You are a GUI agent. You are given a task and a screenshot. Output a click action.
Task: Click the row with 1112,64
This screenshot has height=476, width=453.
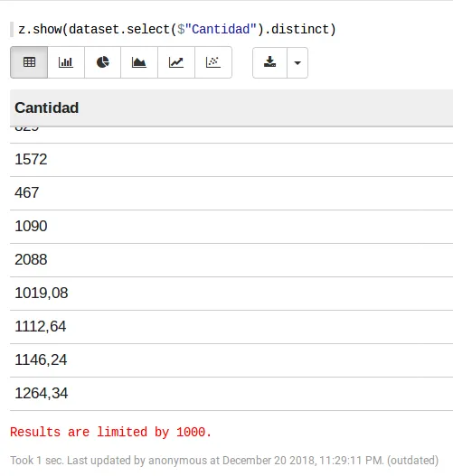tap(231, 327)
